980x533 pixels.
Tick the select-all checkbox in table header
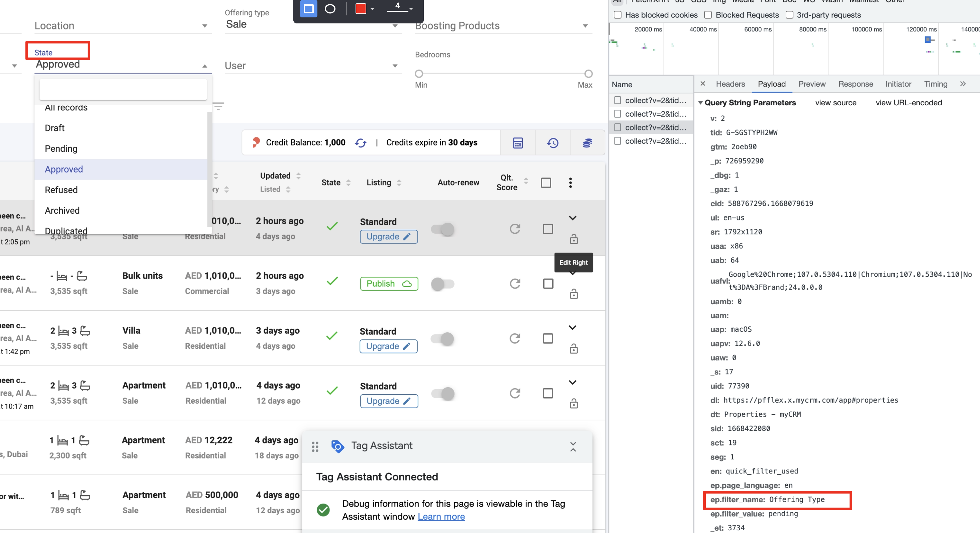[x=546, y=183]
